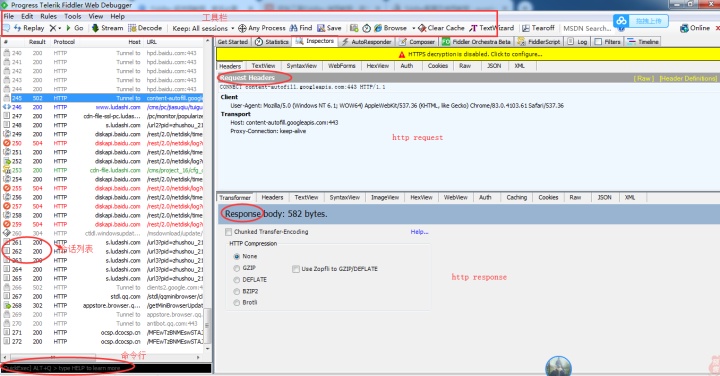
Task: Open response ImageView tab
Action: (385, 197)
